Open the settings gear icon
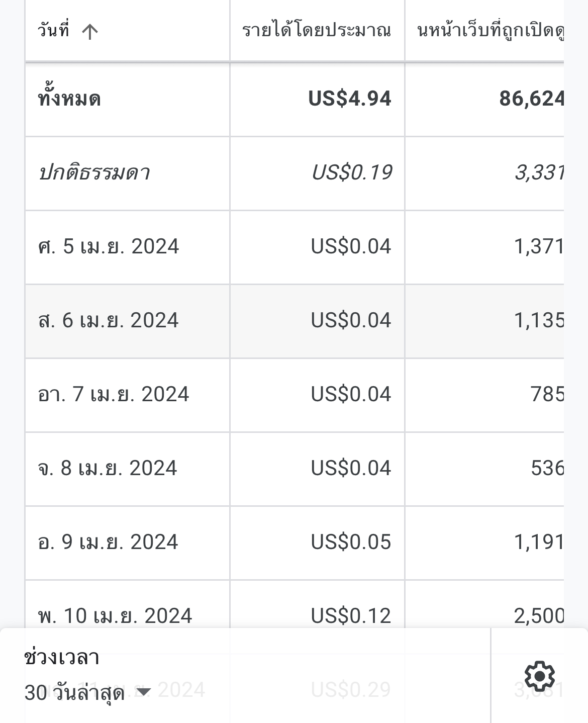This screenshot has height=723, width=588. (539, 676)
